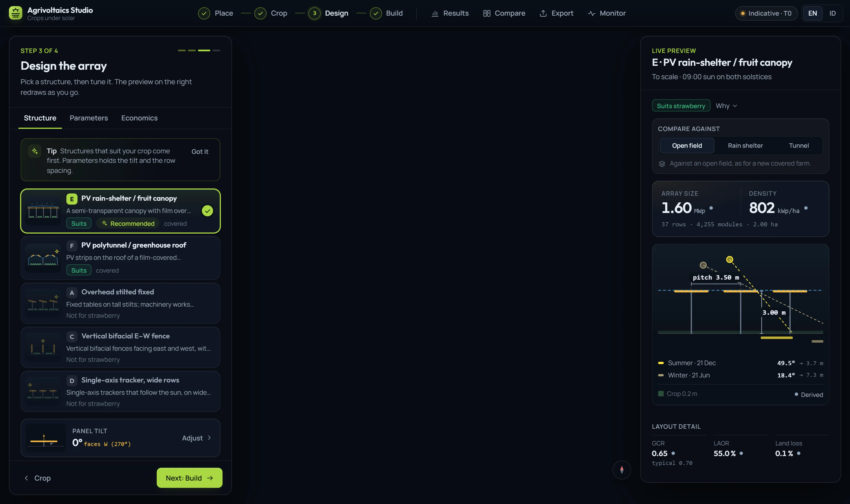Click the Design step number 3 circle

click(x=314, y=13)
